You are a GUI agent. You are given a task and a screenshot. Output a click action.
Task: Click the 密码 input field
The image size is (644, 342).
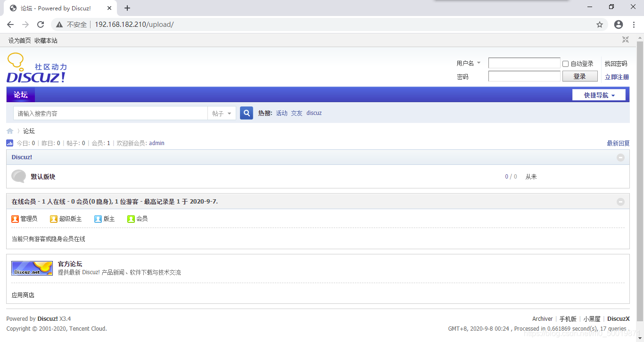[524, 76]
